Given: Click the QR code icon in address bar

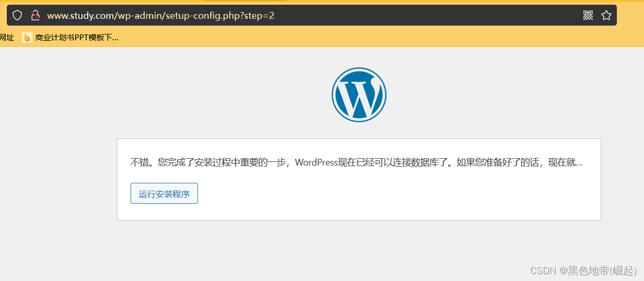Looking at the screenshot, I should (588, 15).
